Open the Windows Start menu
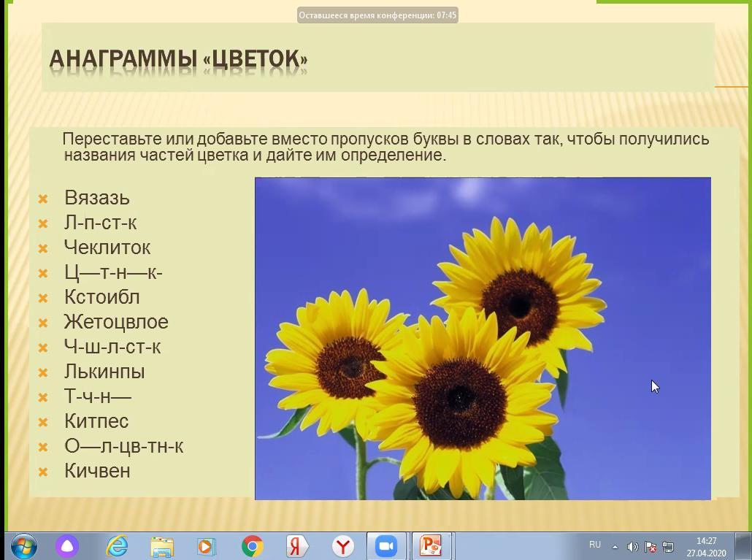Image resolution: width=752 pixels, height=560 pixels. tap(23, 546)
